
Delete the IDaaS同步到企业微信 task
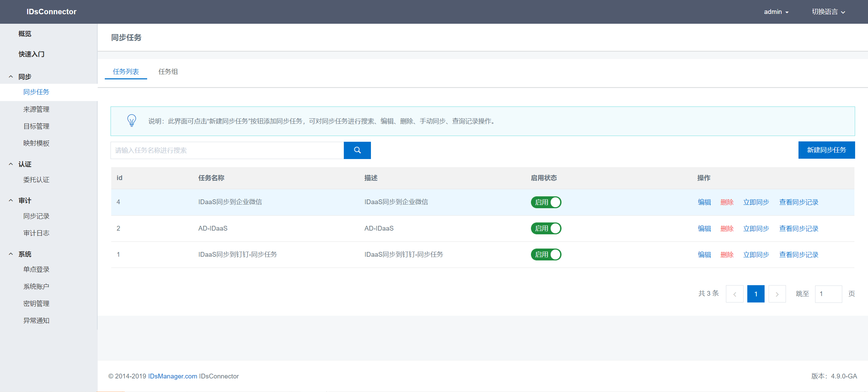(x=727, y=202)
